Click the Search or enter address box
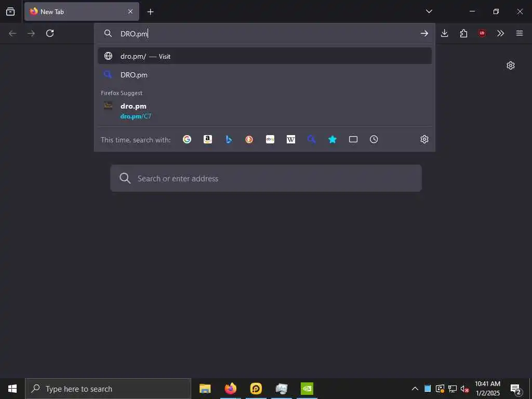 point(266,179)
